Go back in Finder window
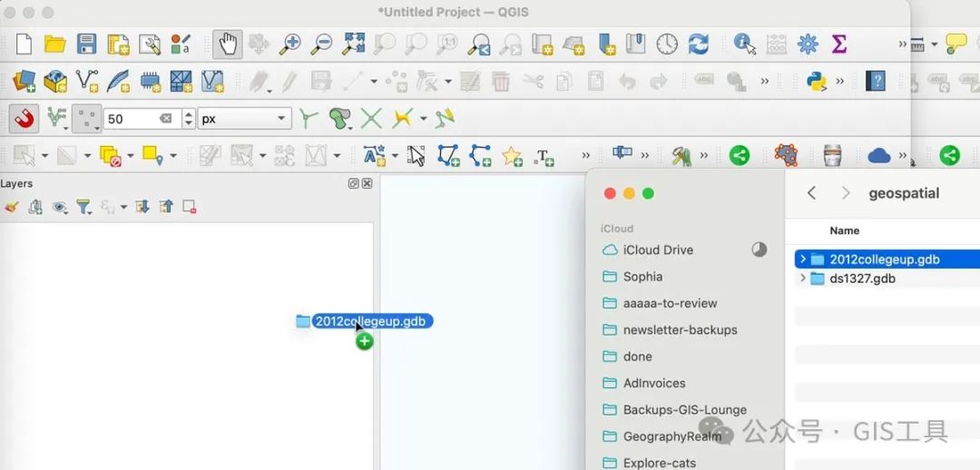Viewport: 980px width, 470px height. [x=811, y=193]
